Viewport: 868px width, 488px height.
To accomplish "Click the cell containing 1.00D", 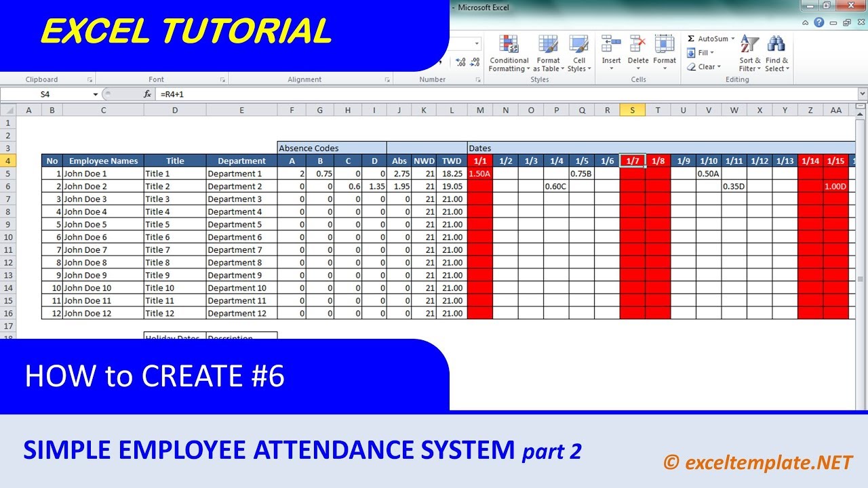I will 836,186.
